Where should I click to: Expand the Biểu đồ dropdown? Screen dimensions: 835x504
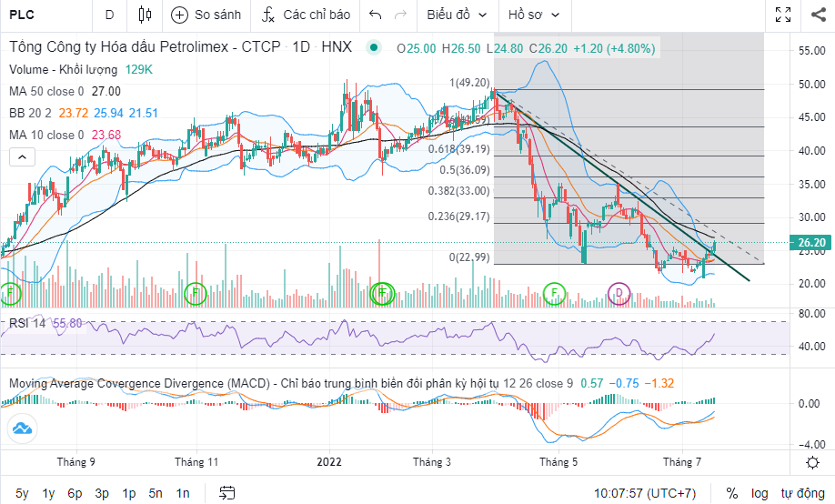(x=458, y=15)
